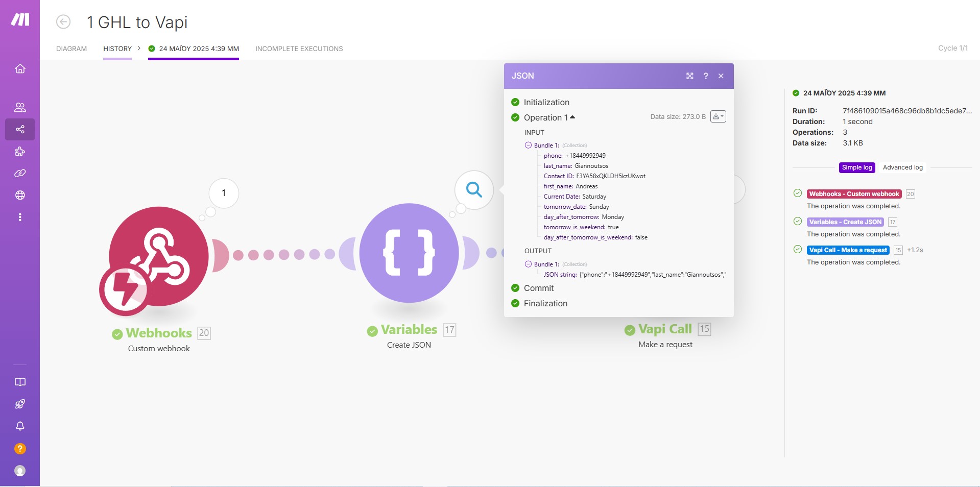The height and width of the screenshot is (487, 980).
Task: Select the tomorrow_date value Sunday
Action: pos(599,207)
